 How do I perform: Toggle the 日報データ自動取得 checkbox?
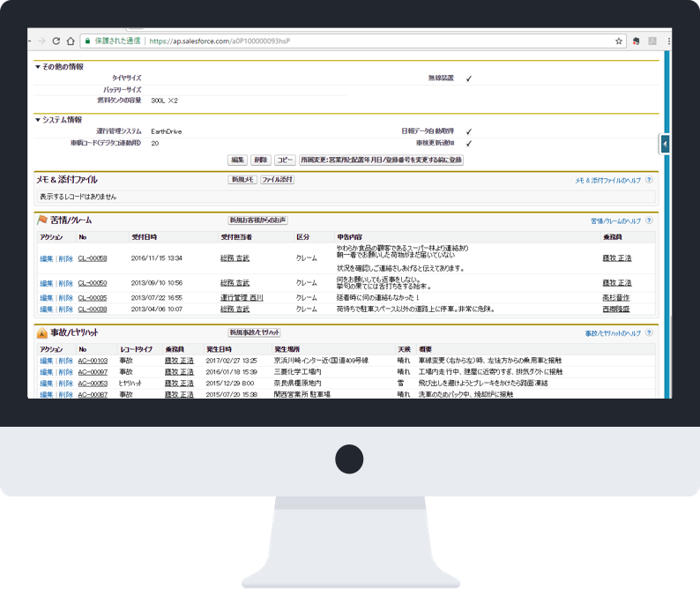point(469,131)
